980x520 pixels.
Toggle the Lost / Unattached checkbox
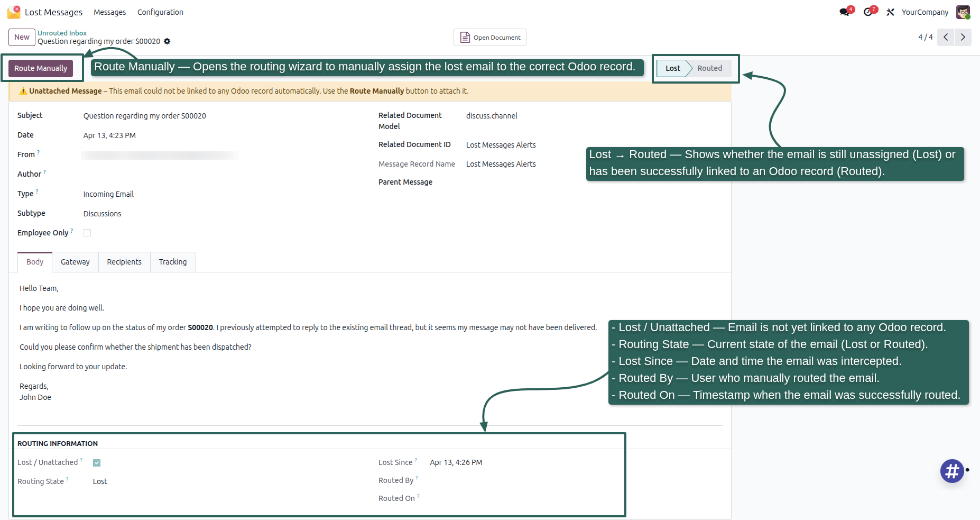tap(97, 463)
